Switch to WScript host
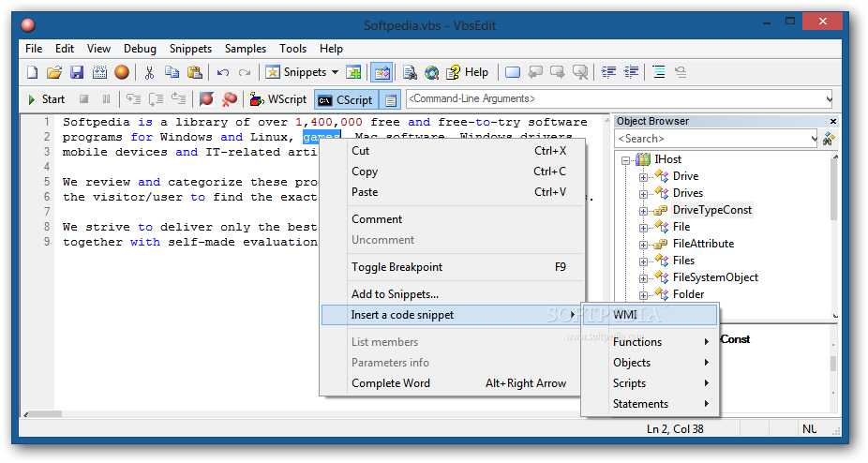 click(x=278, y=99)
